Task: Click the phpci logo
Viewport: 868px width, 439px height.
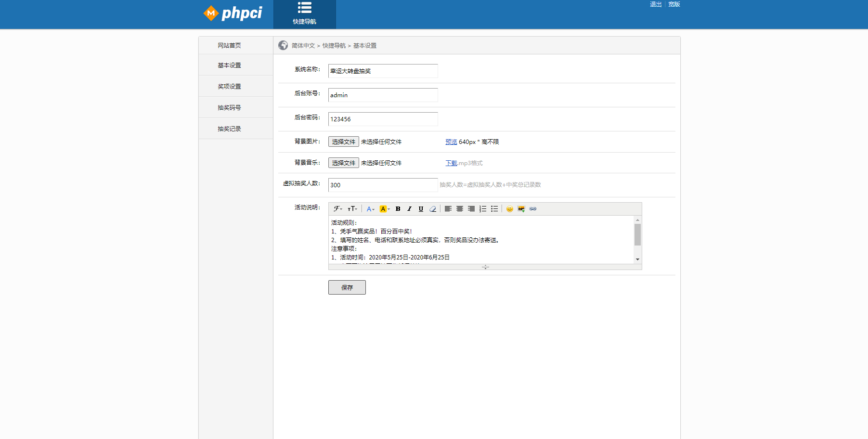Action: (x=233, y=13)
